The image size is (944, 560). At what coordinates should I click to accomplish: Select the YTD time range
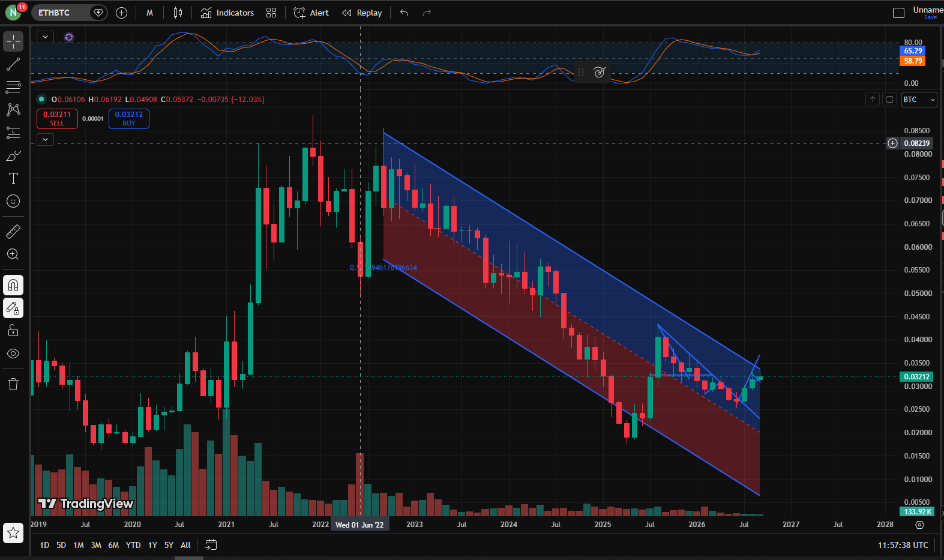tap(133, 545)
